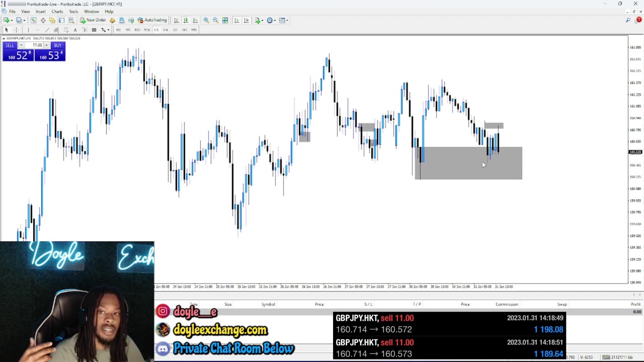This screenshot has width=644, height=362.
Task: Switch chart to Candlesticks display
Action: pos(186,20)
